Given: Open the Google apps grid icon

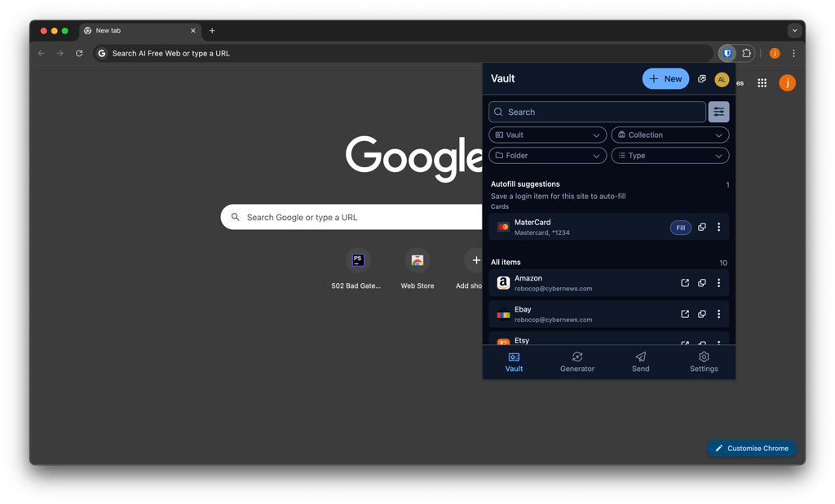Looking at the screenshot, I should click(762, 83).
